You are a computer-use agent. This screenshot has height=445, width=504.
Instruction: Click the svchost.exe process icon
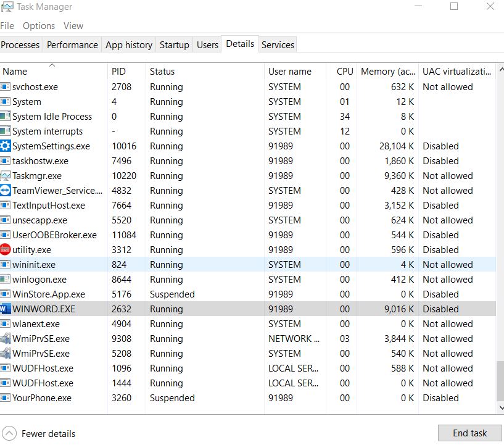(x=5, y=87)
